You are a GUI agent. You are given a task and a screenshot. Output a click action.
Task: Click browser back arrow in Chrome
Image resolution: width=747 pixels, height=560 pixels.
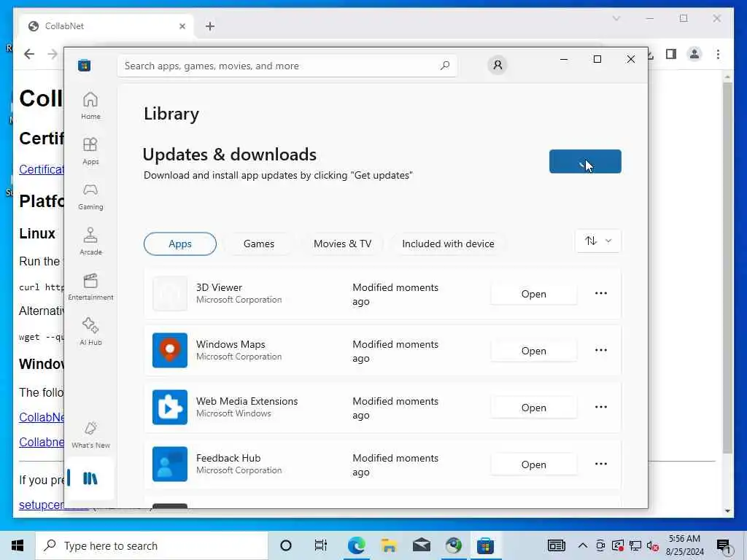point(29,54)
